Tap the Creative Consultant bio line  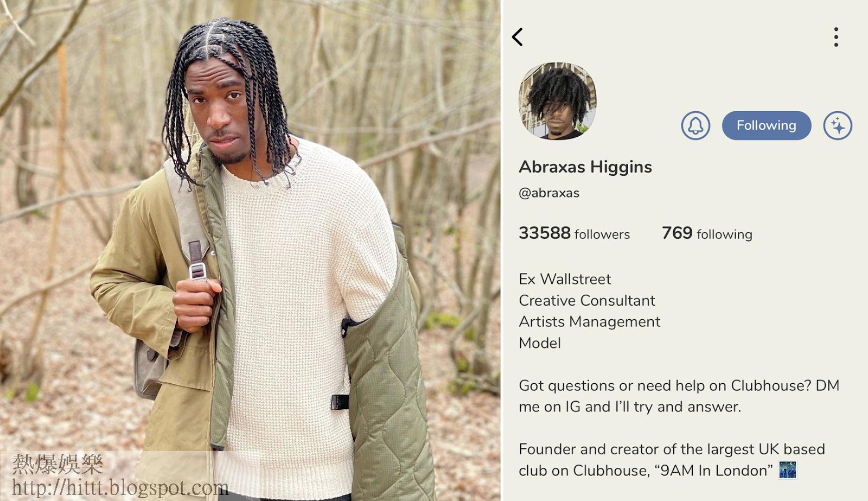point(587,300)
